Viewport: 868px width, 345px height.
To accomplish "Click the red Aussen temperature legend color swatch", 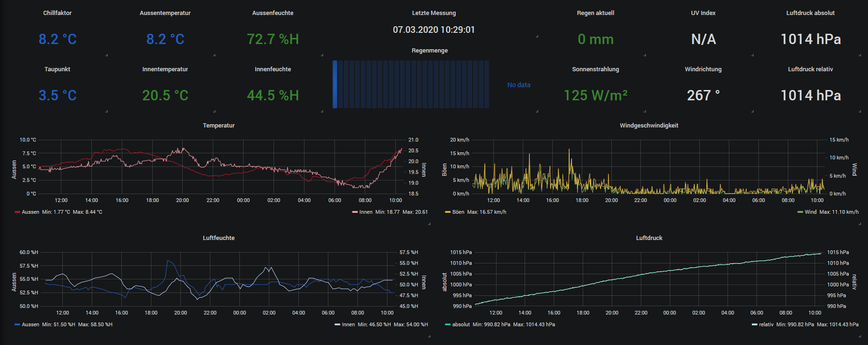I will pyautogui.click(x=17, y=212).
